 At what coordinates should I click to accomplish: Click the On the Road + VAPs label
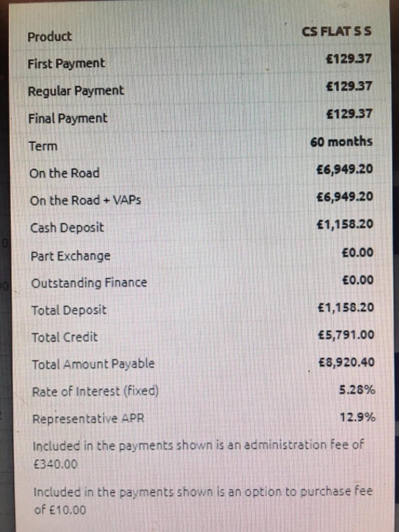pos(85,200)
